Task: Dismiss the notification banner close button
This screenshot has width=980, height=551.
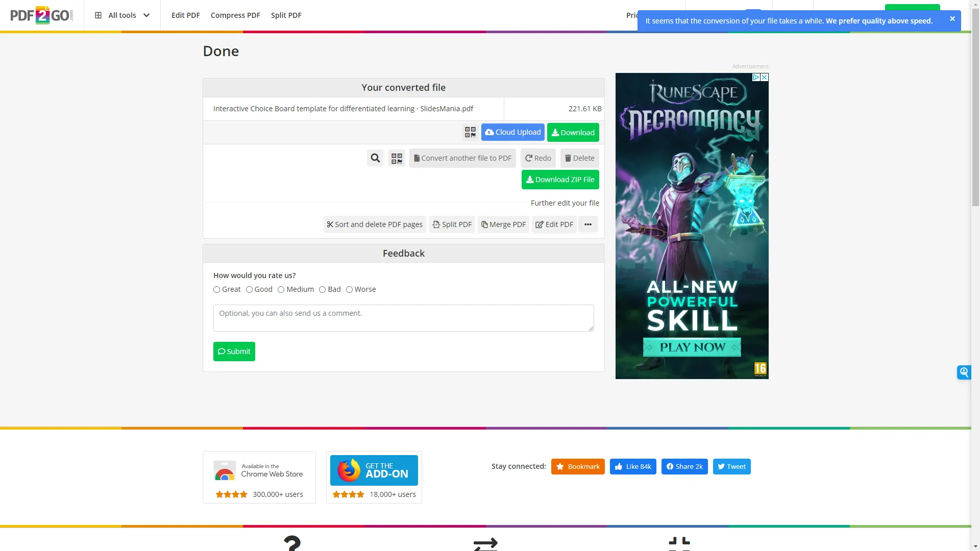Action: pyautogui.click(x=952, y=19)
